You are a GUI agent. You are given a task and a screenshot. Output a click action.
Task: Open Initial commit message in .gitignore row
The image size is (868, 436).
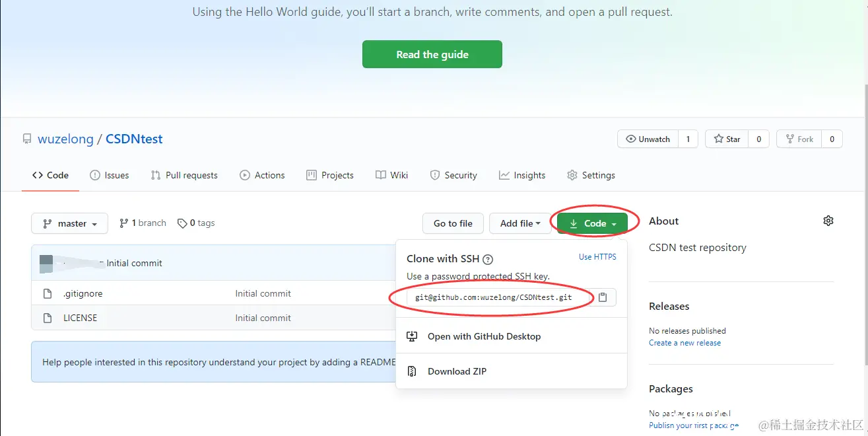(263, 293)
